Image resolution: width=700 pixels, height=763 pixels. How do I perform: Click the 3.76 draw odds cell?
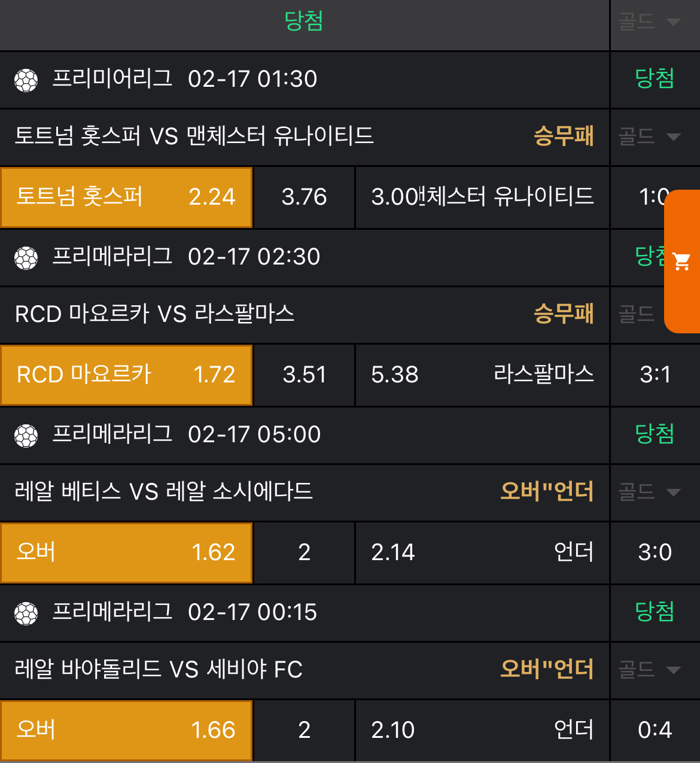pyautogui.click(x=304, y=197)
